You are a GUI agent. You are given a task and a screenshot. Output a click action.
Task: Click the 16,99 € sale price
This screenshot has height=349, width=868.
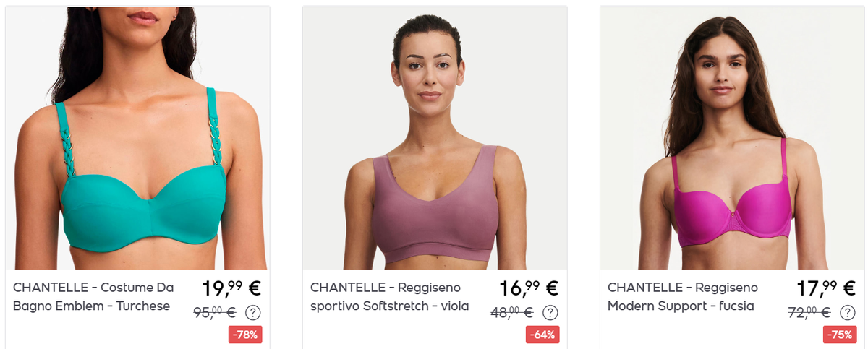point(529,288)
